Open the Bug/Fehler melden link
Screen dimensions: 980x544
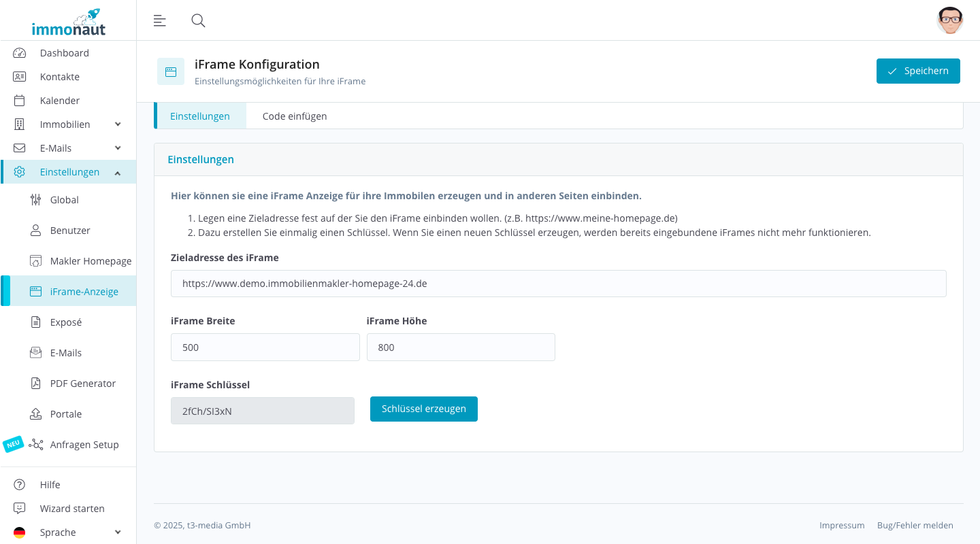pos(915,526)
